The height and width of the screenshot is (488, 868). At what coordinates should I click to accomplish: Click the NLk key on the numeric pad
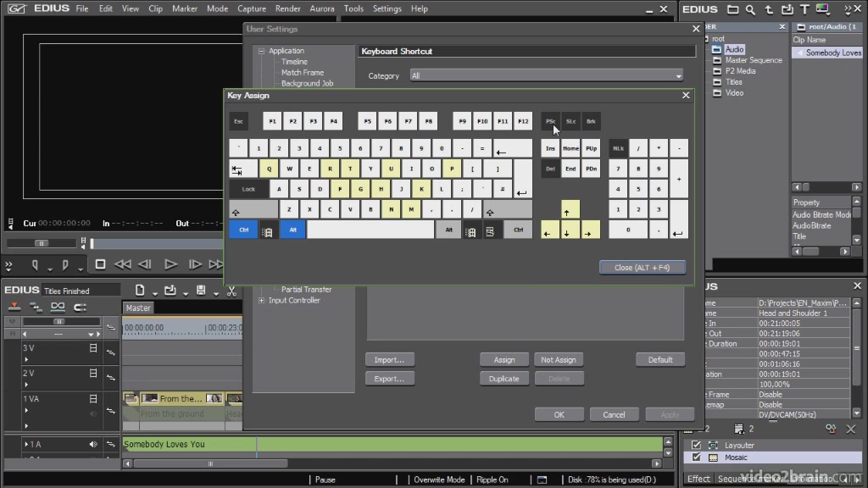tap(618, 148)
